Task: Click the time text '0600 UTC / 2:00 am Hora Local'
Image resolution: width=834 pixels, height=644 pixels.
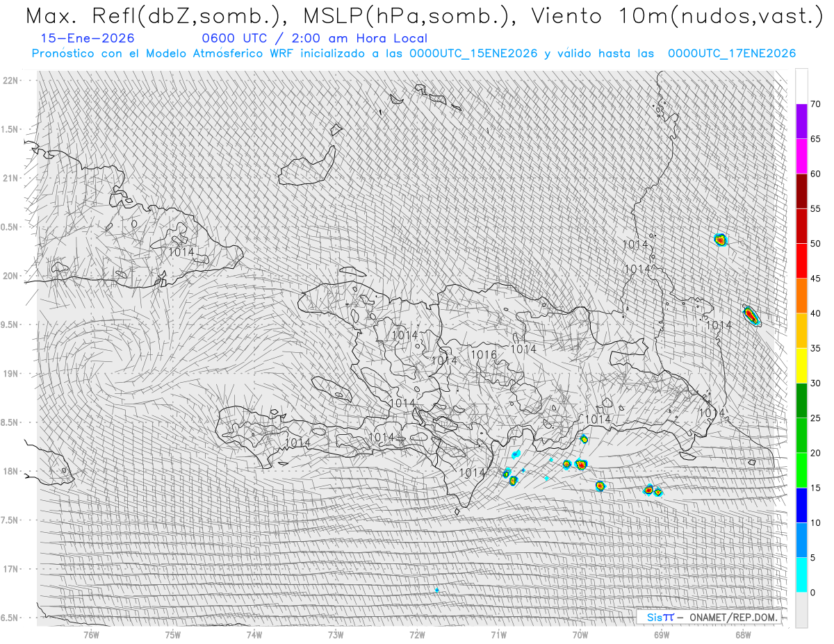Action: [314, 39]
